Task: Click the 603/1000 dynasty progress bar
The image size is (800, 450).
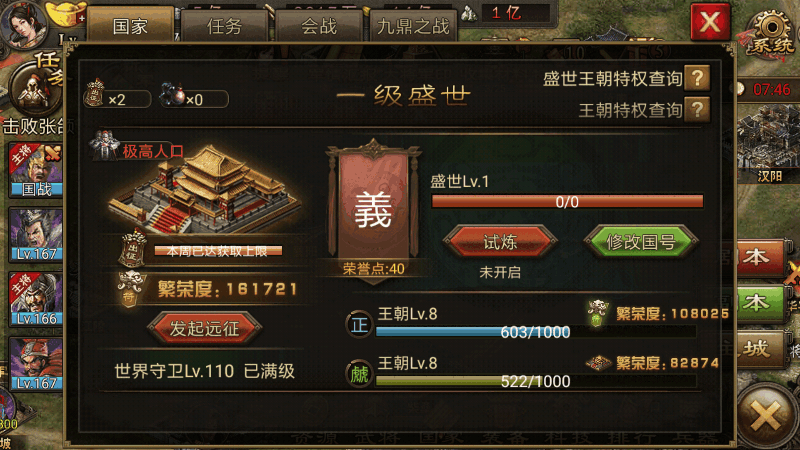Action: point(535,332)
